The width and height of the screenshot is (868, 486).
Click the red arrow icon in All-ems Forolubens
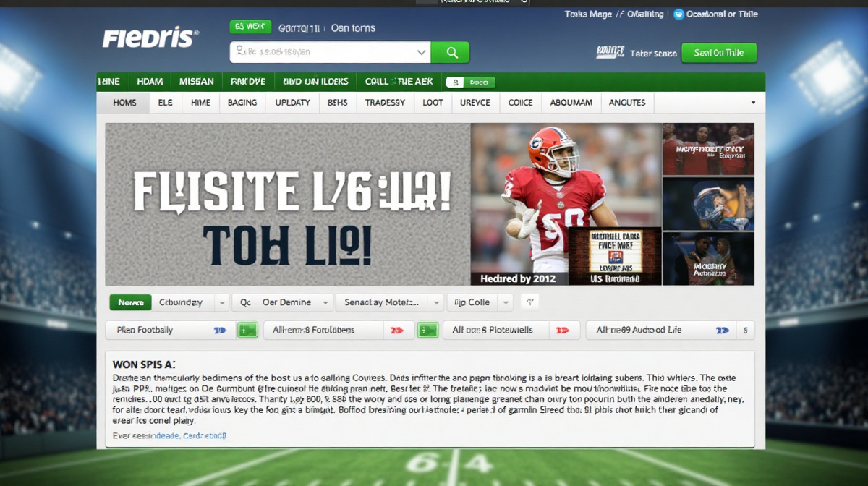[396, 330]
